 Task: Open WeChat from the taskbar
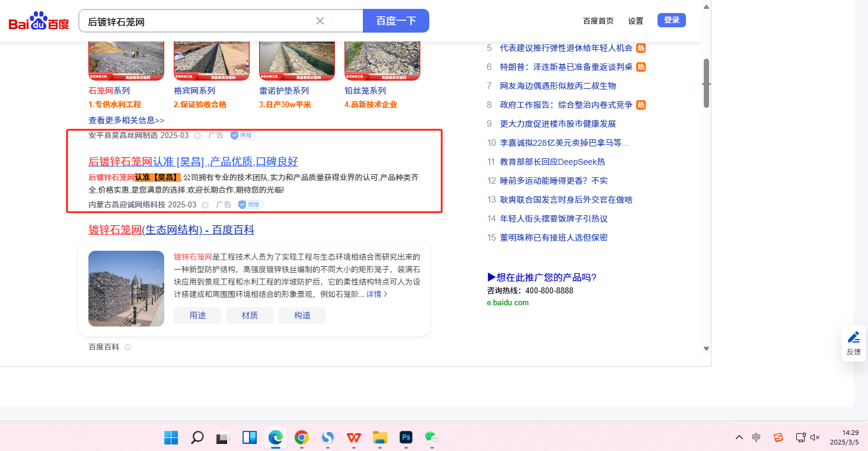click(x=432, y=438)
